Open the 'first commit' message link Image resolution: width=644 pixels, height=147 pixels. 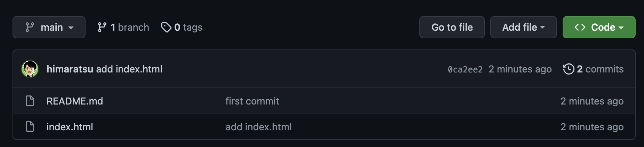(252, 101)
